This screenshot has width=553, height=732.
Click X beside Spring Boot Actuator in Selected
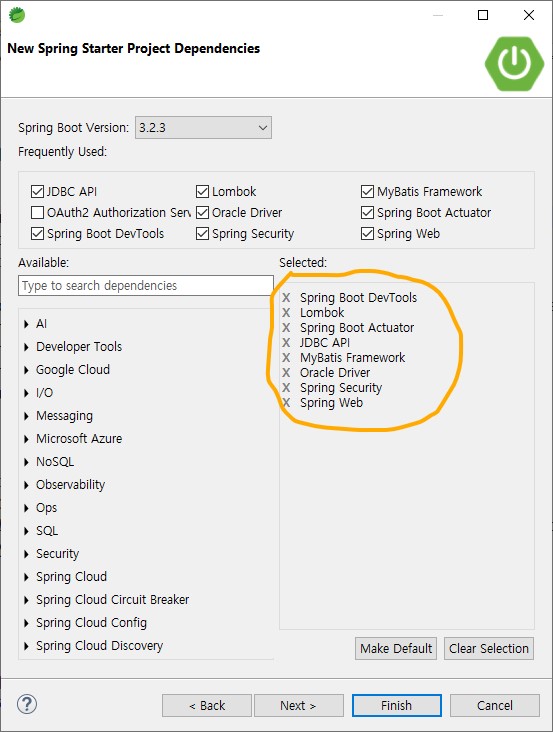coord(286,328)
